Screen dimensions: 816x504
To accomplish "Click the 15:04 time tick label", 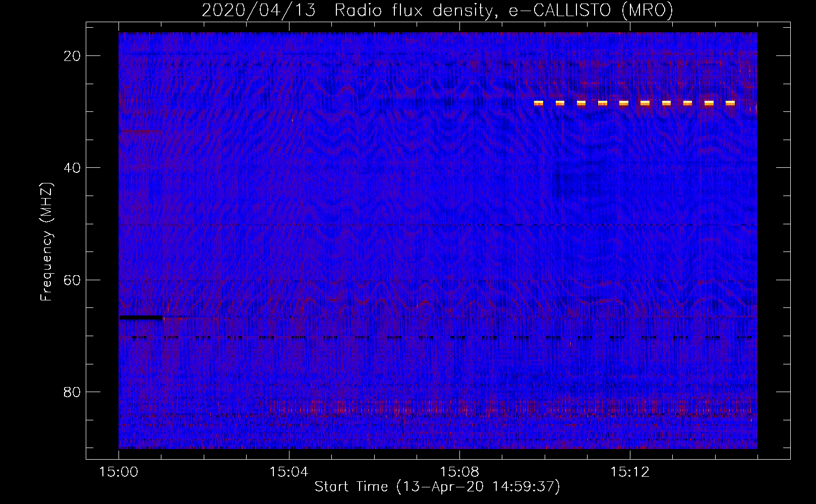I will pos(289,472).
